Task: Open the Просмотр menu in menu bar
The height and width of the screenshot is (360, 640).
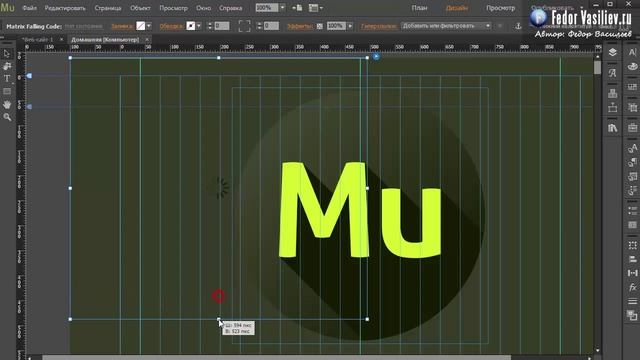Action: point(173,8)
